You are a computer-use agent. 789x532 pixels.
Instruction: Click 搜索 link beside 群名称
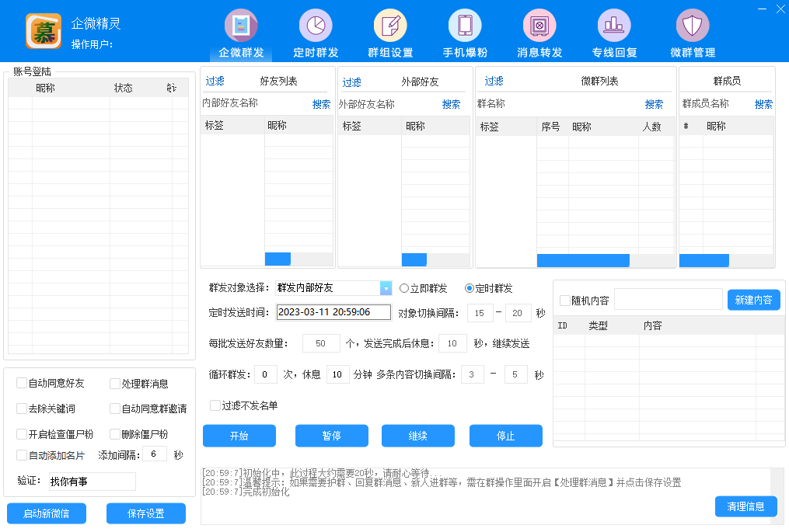point(654,103)
